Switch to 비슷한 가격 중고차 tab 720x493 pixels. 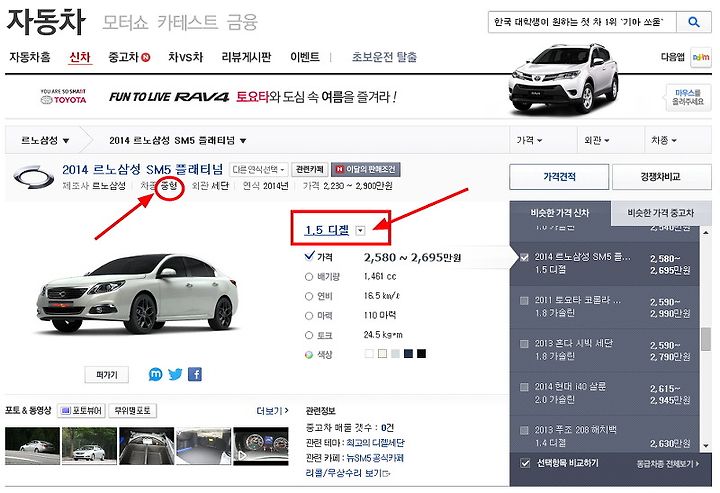[x=661, y=213]
